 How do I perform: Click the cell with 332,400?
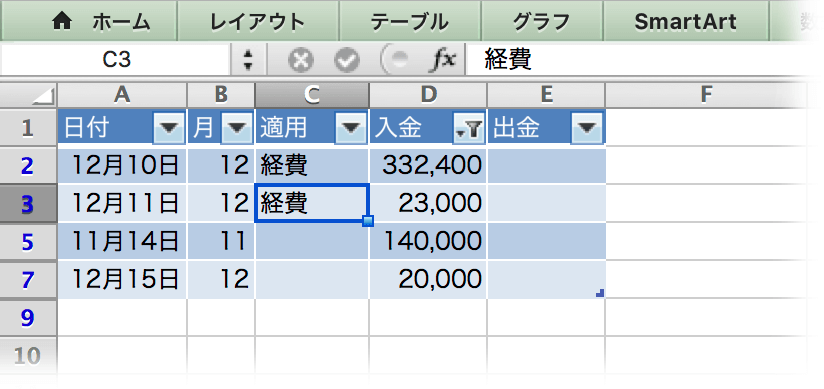click(428, 165)
